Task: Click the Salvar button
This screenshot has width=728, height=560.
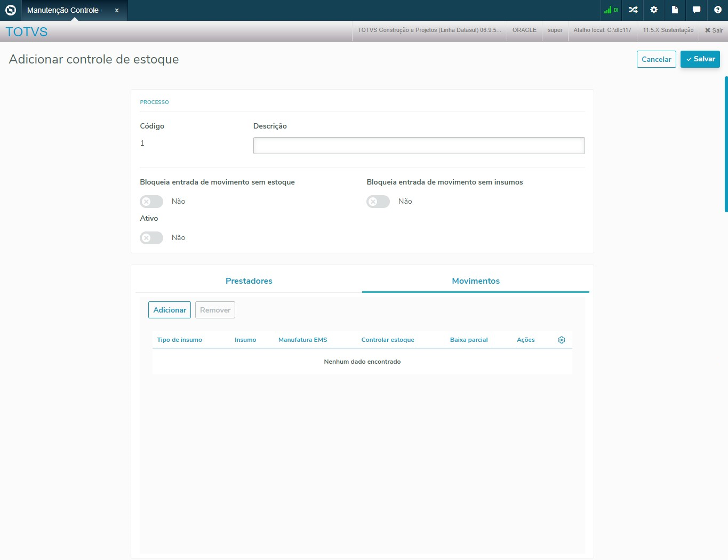Action: (x=700, y=59)
